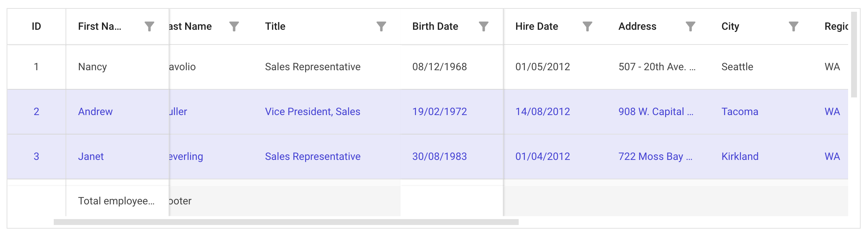
Task: Click the Seattle city cell
Action: pos(737,67)
